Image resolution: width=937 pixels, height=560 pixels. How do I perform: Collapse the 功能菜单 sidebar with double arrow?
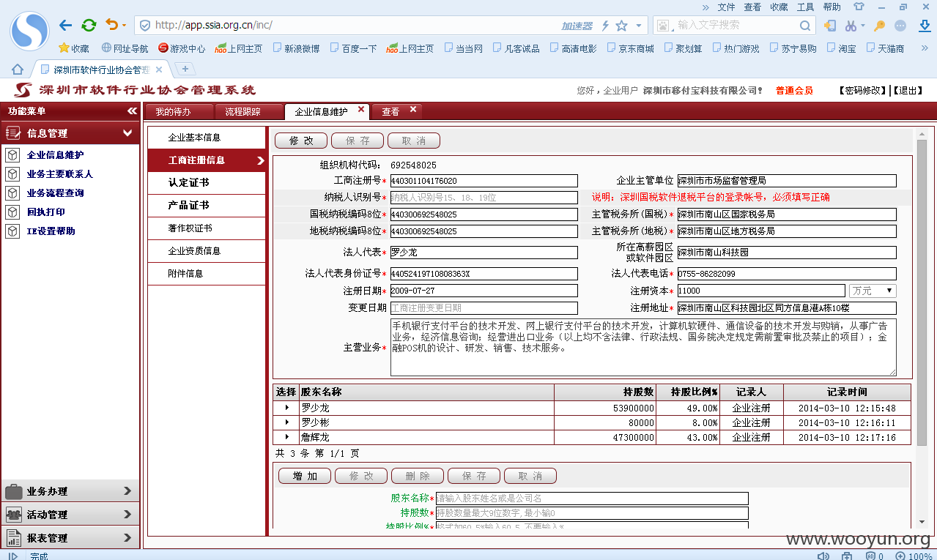coord(132,111)
